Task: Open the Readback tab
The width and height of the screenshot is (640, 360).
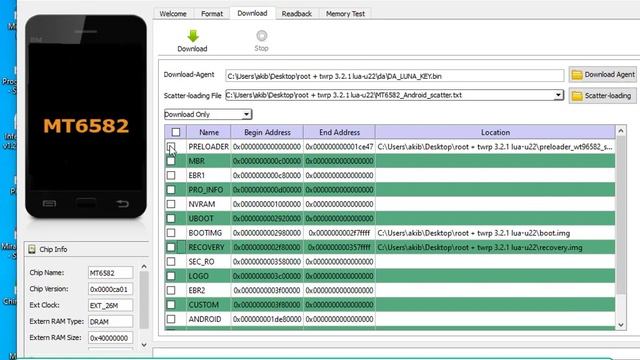Action: pyautogui.click(x=297, y=13)
